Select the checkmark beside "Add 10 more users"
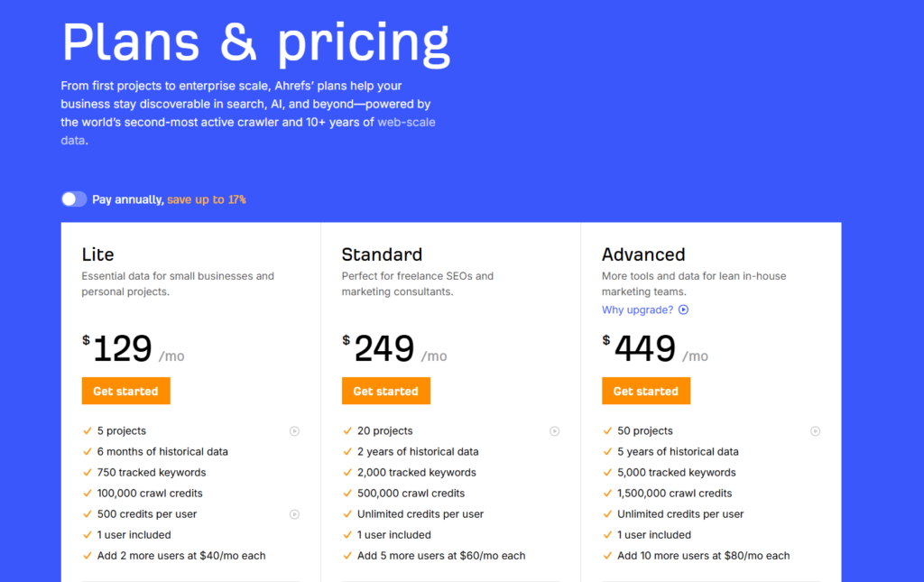The image size is (924, 582). click(x=607, y=555)
